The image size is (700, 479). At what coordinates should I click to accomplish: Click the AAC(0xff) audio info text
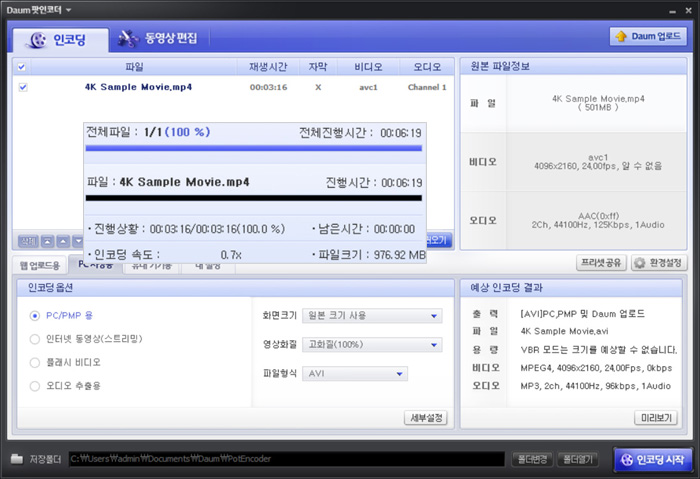click(x=598, y=221)
